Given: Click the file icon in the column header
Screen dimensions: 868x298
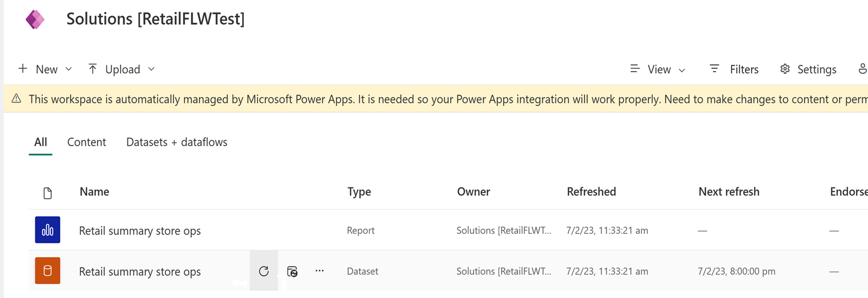Looking at the screenshot, I should coord(48,193).
